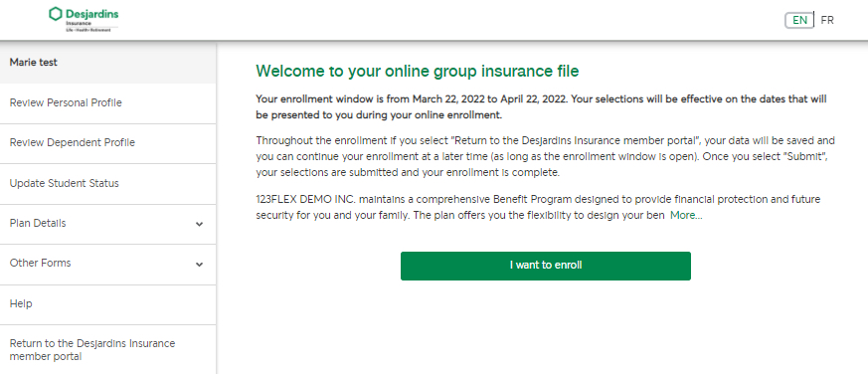Click the paragraph about saving enrollment data
This screenshot has width=868, height=374.
tap(545, 156)
